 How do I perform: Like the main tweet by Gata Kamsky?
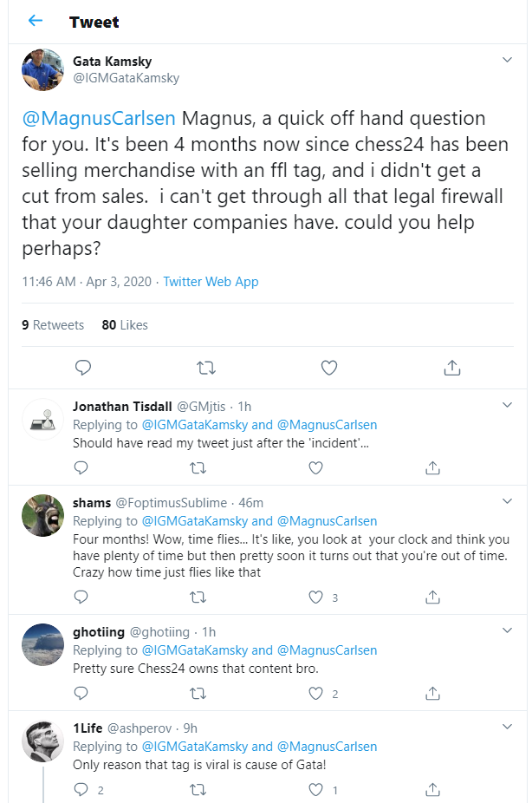point(329,368)
